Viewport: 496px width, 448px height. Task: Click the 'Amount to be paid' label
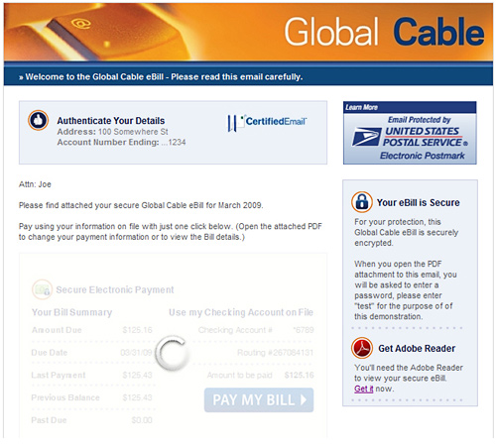(240, 376)
